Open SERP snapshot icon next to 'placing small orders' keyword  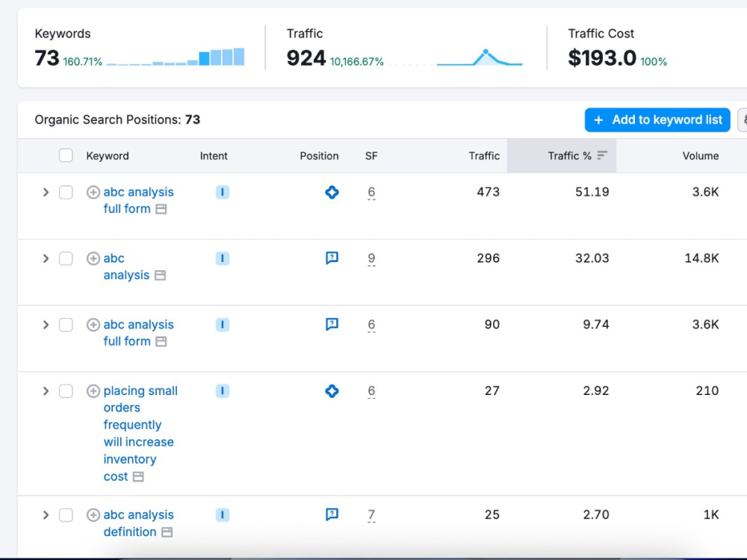[138, 476]
